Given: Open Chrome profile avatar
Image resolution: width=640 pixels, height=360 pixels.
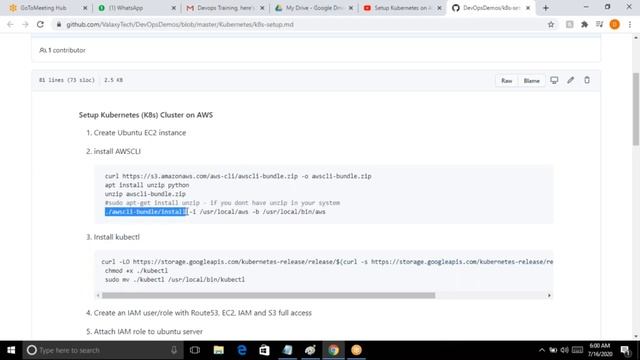Looking at the screenshot, I should [614, 24].
